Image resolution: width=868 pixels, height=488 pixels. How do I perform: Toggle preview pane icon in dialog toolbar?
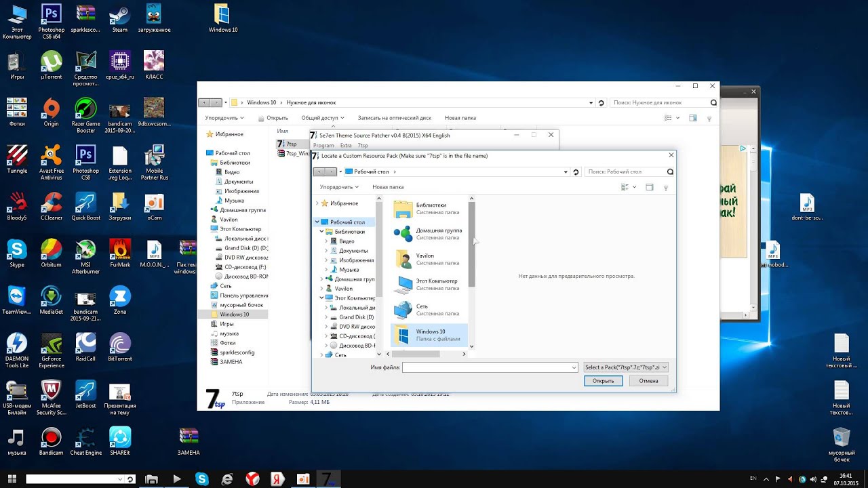coord(649,187)
